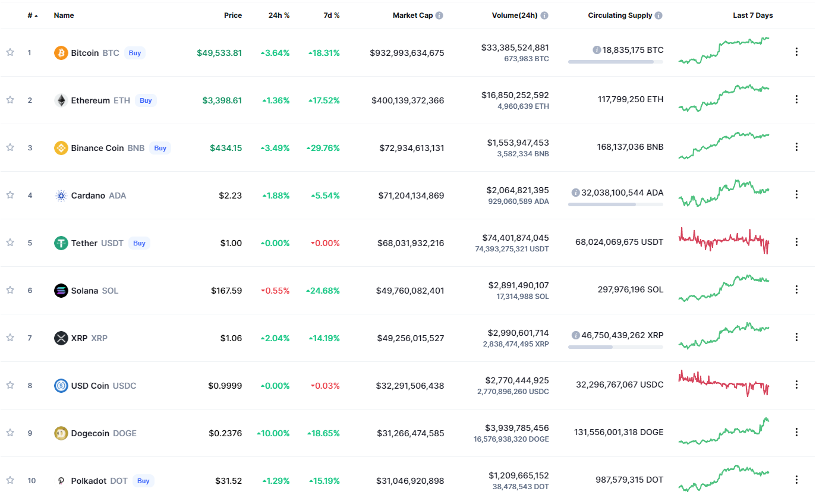The width and height of the screenshot is (816, 504).
Task: Click Cardano circulating supply progress bar
Action: coord(616,204)
